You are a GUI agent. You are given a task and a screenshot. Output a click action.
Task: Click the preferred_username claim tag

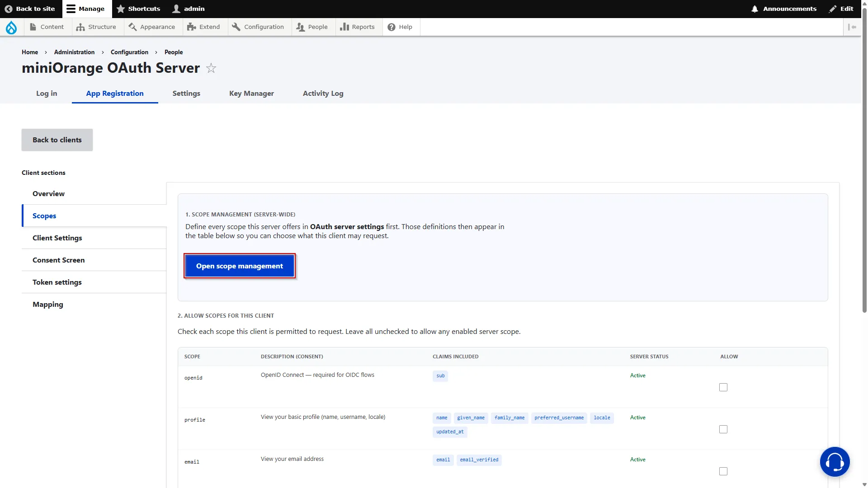[x=559, y=418]
